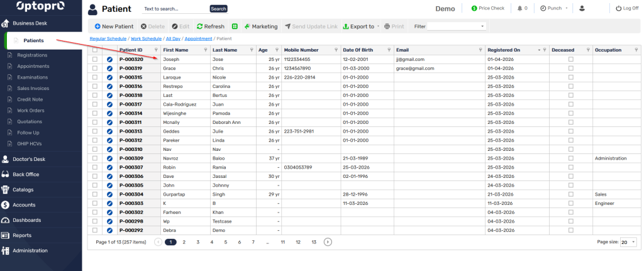644x271 pixels.
Task: Select checkbox for patient Grace row
Action: (95, 68)
